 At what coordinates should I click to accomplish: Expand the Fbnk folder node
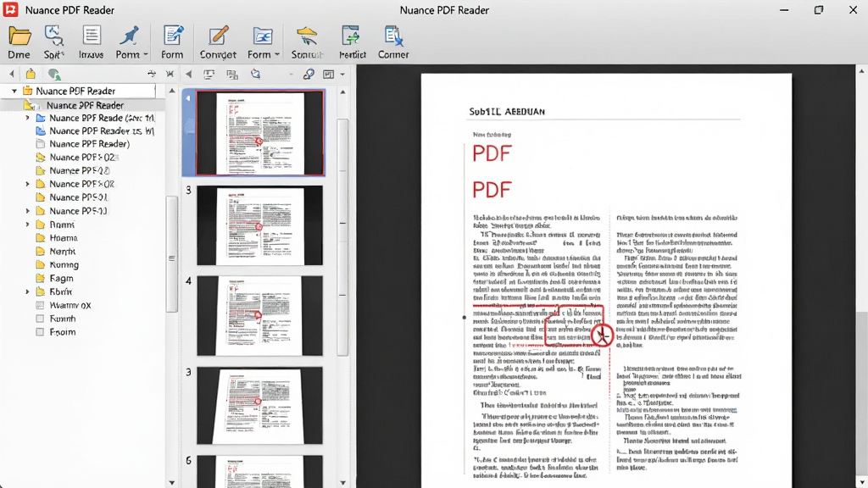[x=28, y=291]
